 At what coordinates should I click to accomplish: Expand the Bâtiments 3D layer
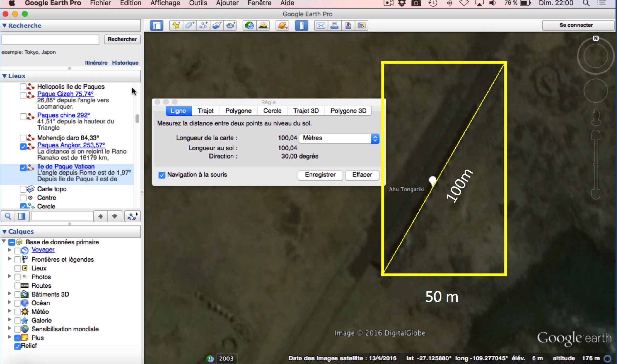coord(9,294)
